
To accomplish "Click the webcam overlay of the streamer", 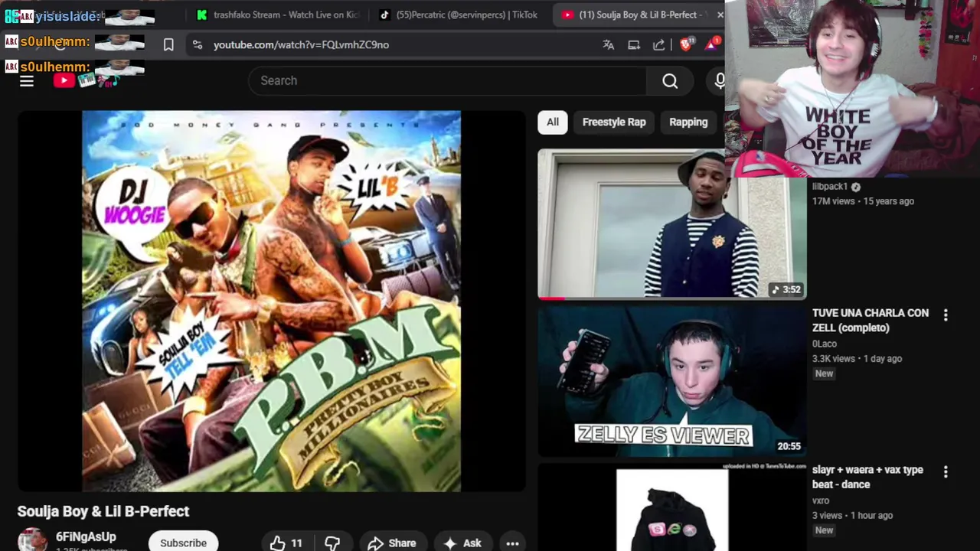I will pyautogui.click(x=853, y=89).
